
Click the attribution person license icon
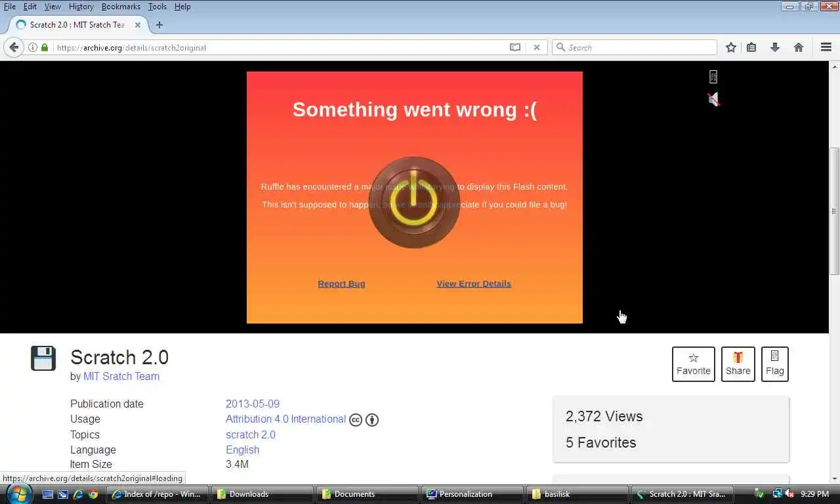372,420
